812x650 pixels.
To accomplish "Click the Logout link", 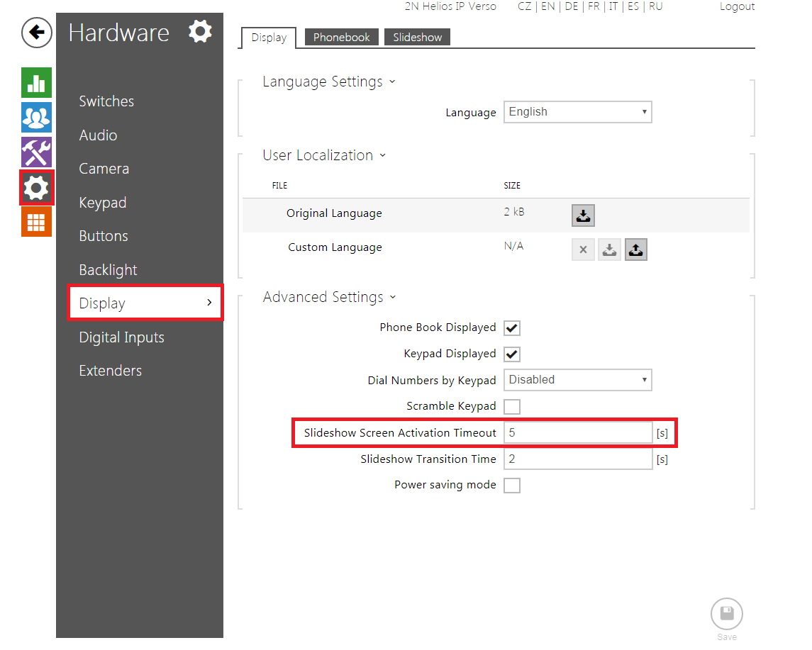I will 737,6.
